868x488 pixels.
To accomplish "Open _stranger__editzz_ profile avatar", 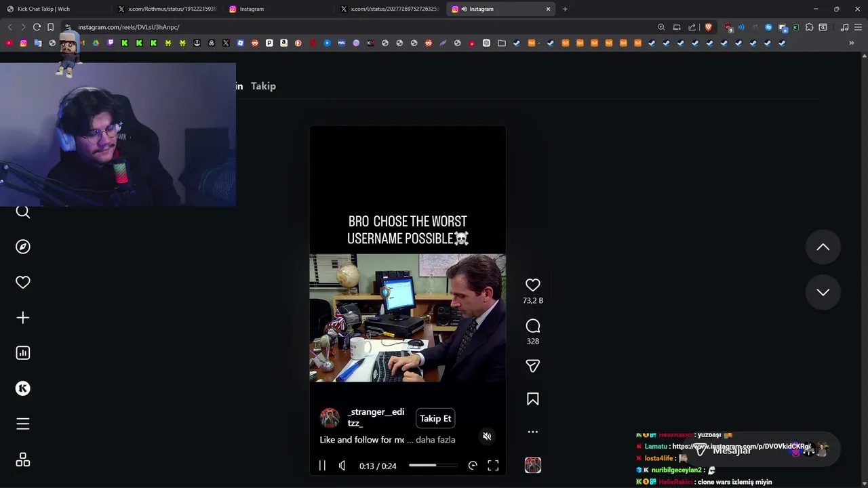I will [330, 418].
